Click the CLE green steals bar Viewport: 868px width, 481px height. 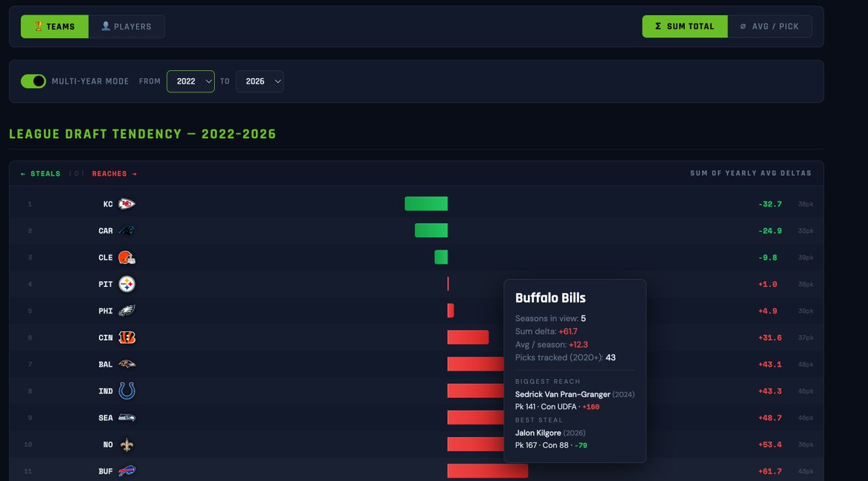tap(441, 257)
